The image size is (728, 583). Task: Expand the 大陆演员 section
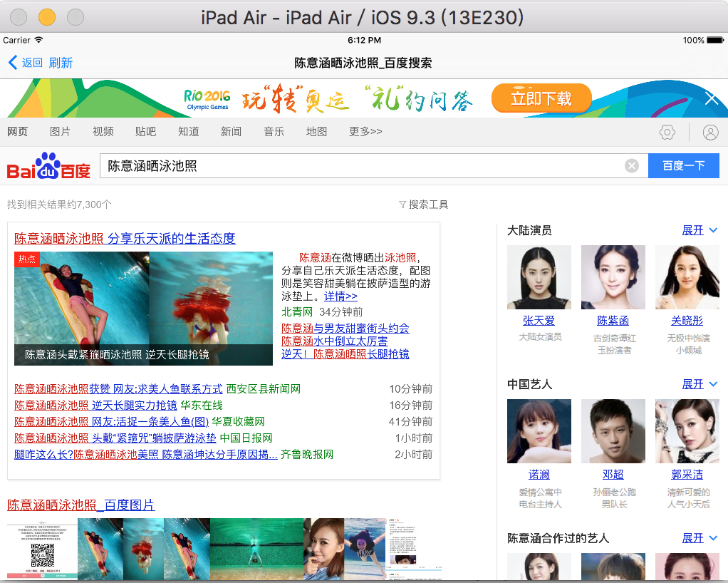[x=700, y=230]
